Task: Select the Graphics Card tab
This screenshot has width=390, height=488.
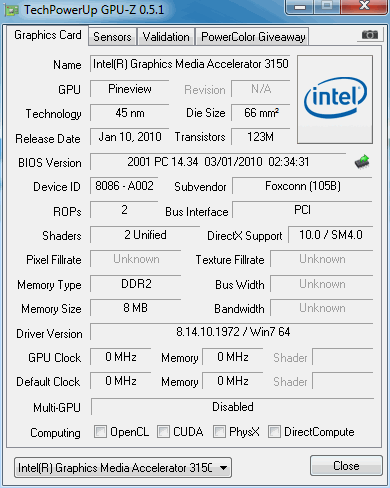Action: 48,35
